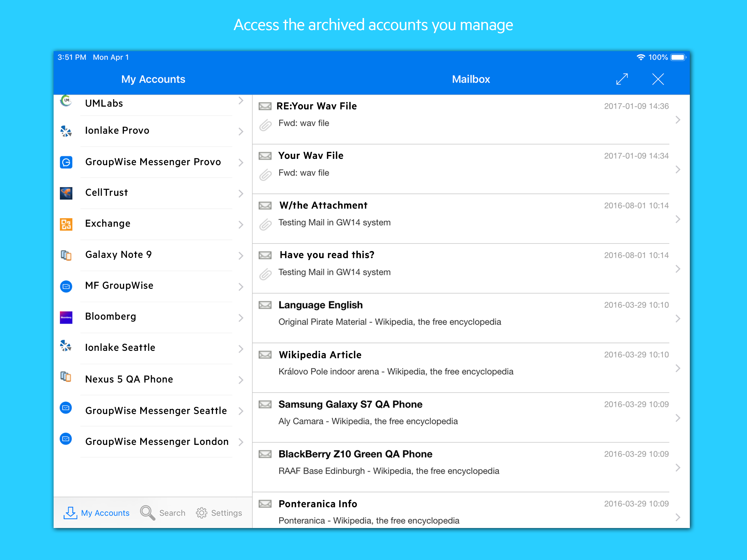Image resolution: width=747 pixels, height=560 pixels.
Task: Click the Bloomberg account logo
Action: (66, 317)
